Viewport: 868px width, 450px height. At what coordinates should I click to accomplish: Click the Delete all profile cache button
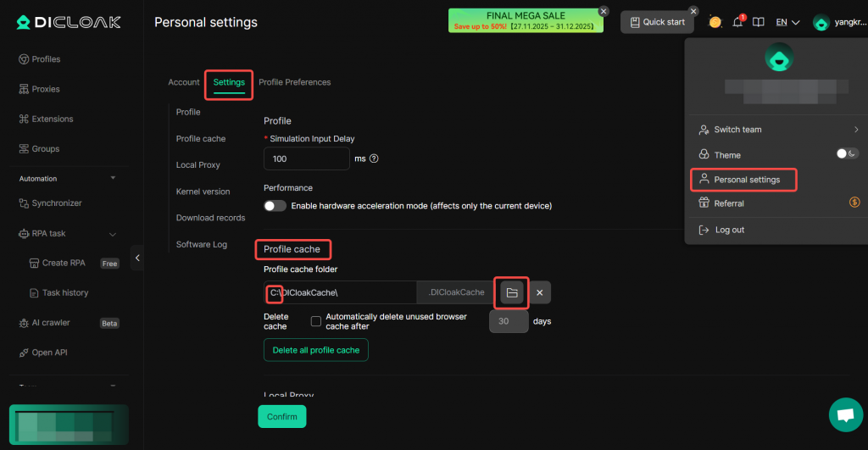pyautogui.click(x=316, y=350)
